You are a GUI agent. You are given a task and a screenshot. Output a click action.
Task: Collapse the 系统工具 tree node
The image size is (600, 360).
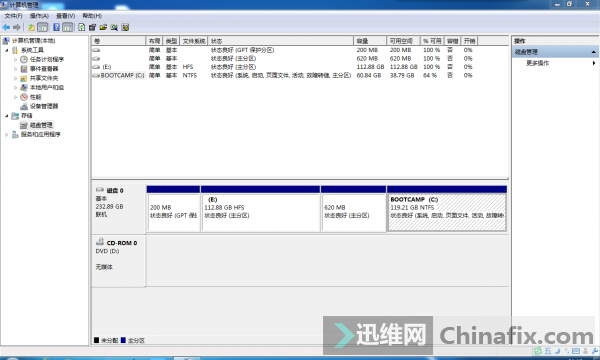click(7, 50)
